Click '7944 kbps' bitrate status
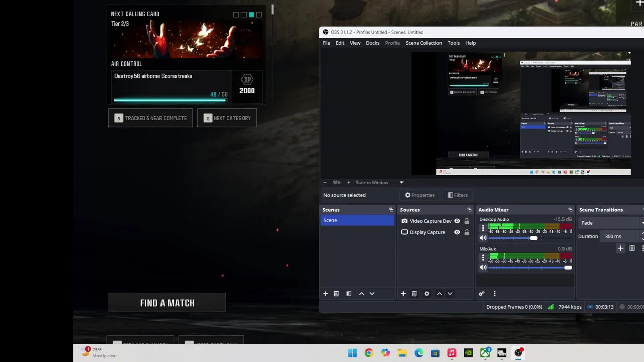The height and width of the screenshot is (362, 644). pyautogui.click(x=570, y=307)
